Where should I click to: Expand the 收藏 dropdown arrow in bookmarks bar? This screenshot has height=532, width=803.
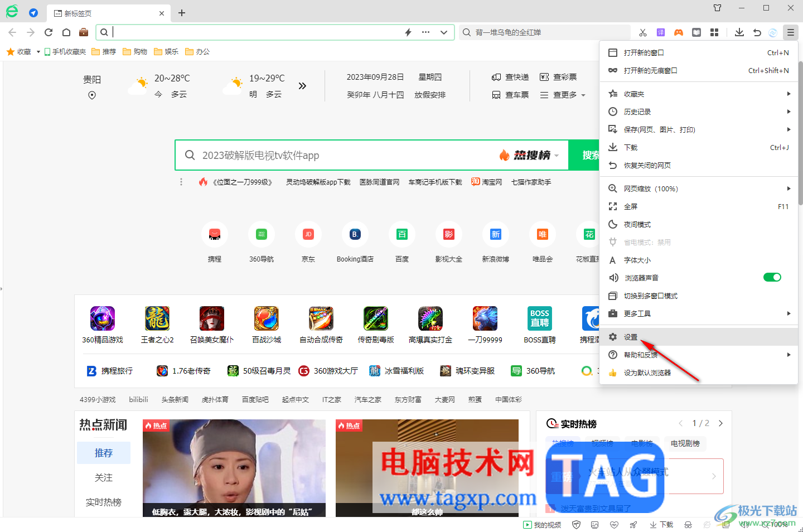pos(38,52)
